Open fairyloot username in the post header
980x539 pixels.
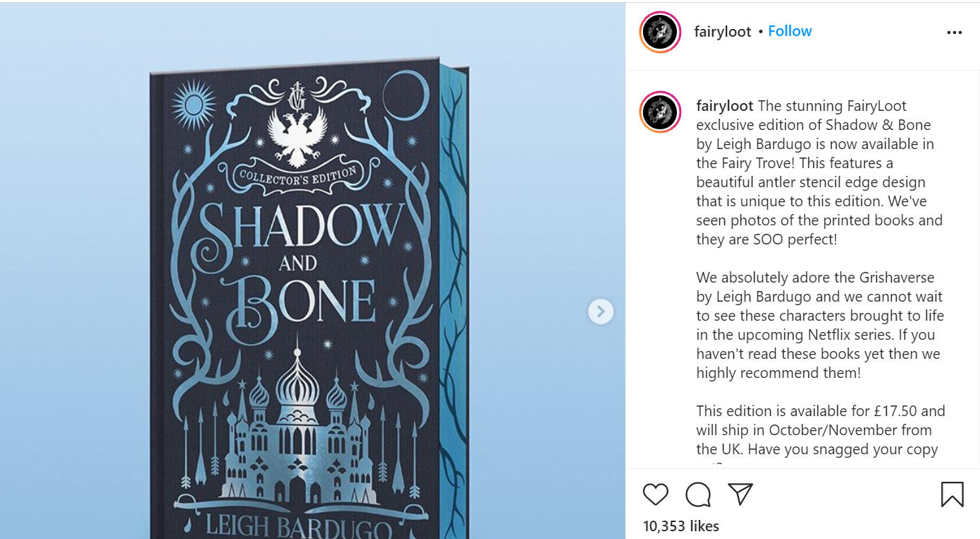coord(723,32)
